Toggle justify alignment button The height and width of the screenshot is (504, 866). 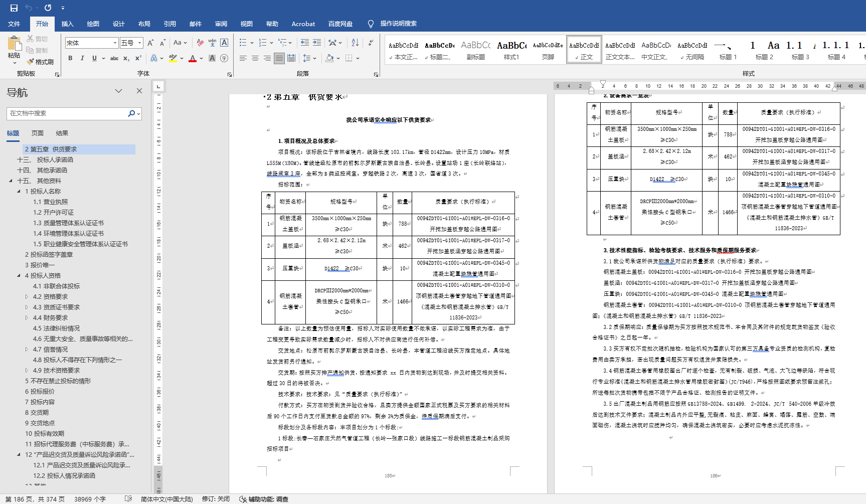pyautogui.click(x=279, y=58)
